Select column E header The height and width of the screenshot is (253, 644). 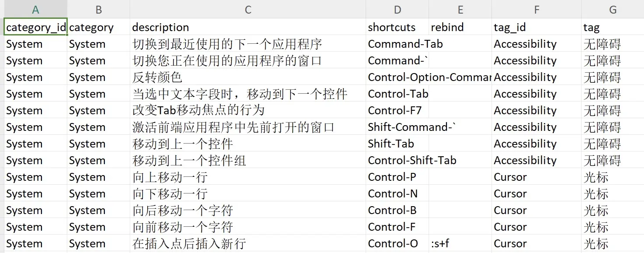pyautogui.click(x=460, y=9)
